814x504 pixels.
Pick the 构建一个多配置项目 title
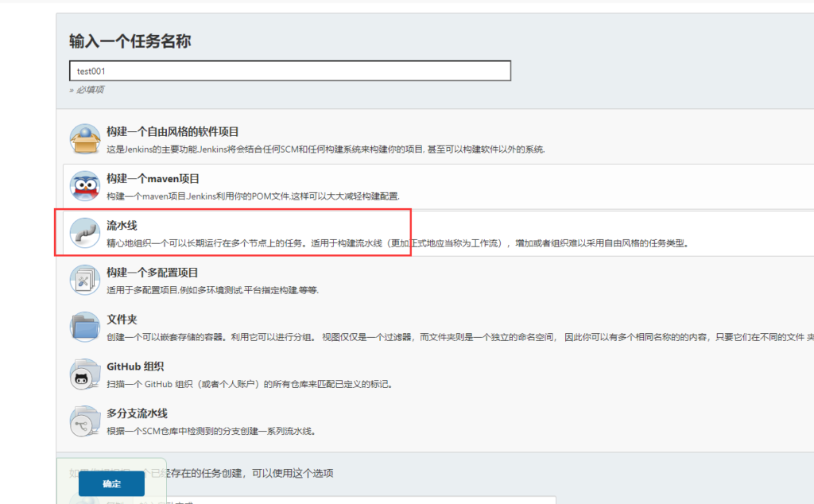[153, 273]
